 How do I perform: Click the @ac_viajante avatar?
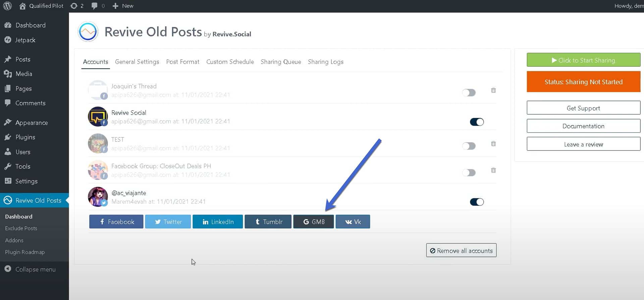pyautogui.click(x=98, y=196)
